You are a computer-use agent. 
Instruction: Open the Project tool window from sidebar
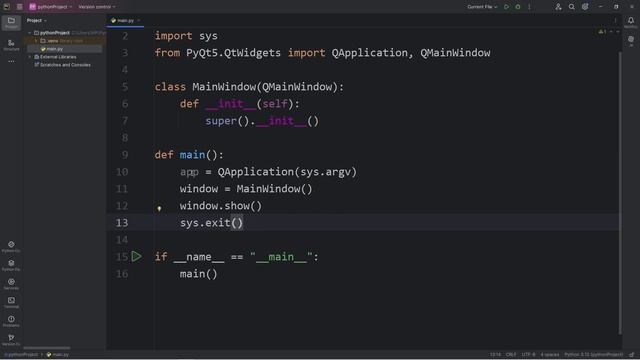[x=11, y=22]
